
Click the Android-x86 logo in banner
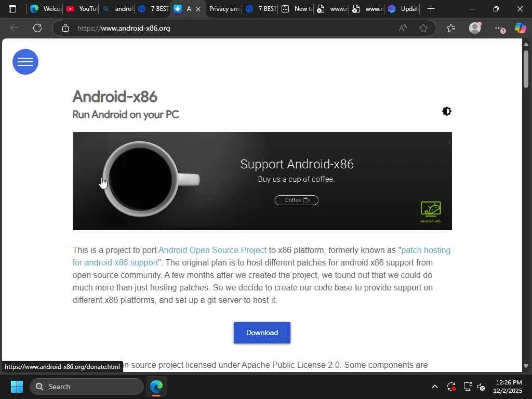(x=431, y=212)
